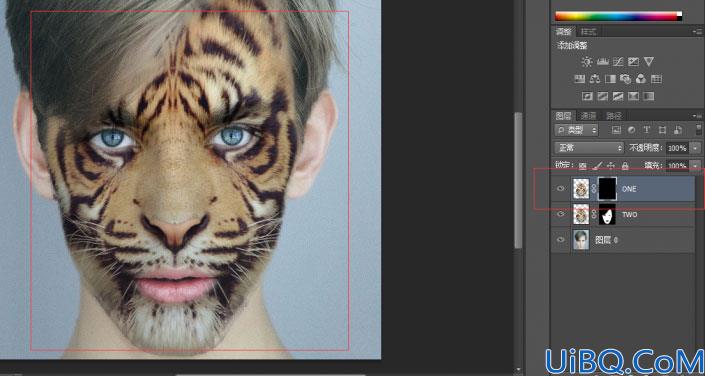Image resolution: width=705 pixels, height=376 pixels.
Task: Filter layers by type (T) icon
Action: click(x=647, y=130)
